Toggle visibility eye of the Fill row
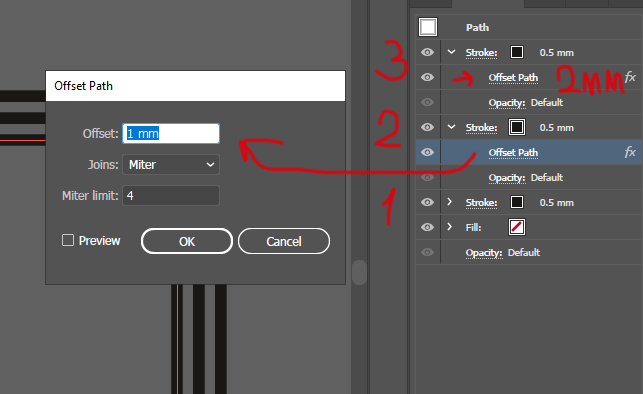Viewport: 643px width, 394px height. pyautogui.click(x=427, y=227)
